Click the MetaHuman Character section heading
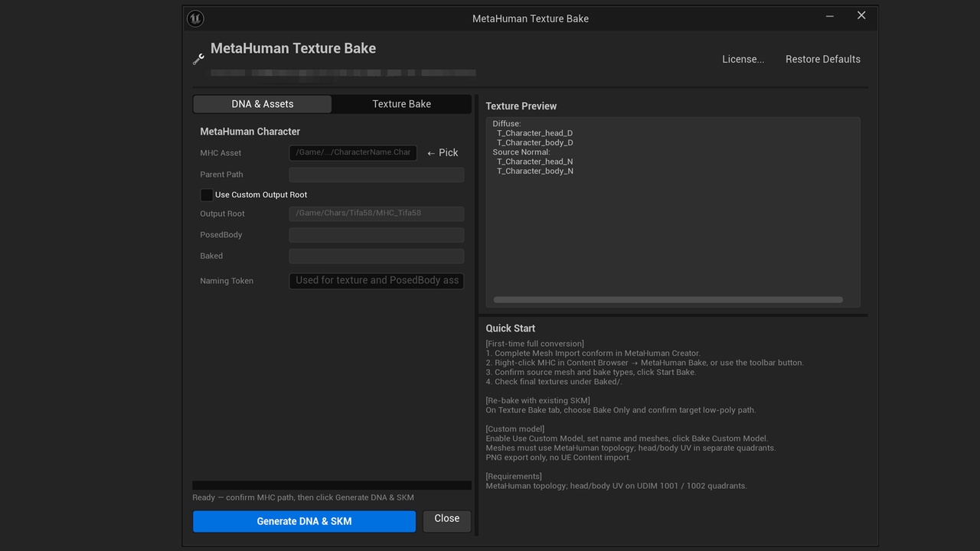980x551 pixels. pyautogui.click(x=250, y=132)
